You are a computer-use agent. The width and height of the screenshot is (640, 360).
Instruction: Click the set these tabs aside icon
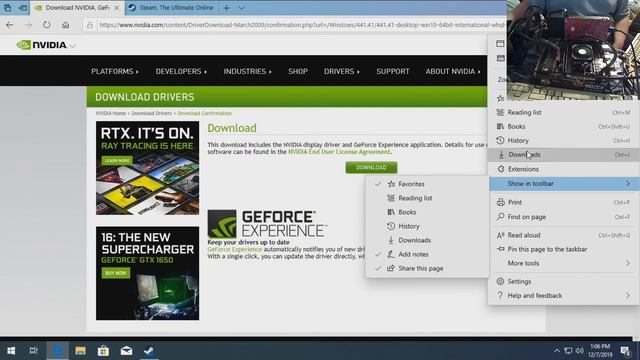[x=22, y=8]
